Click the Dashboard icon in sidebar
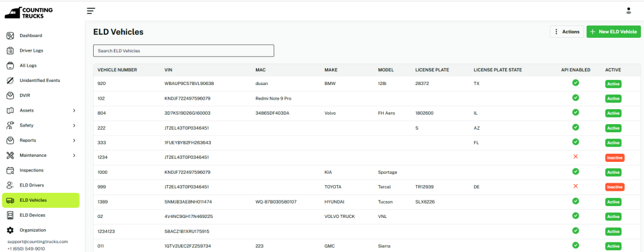The image size is (644, 252). tap(10, 36)
